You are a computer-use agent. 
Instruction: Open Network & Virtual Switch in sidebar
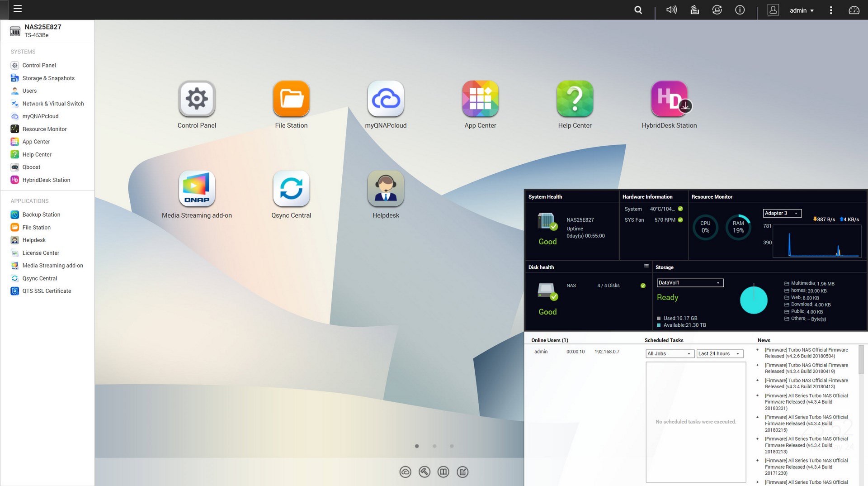47,104
